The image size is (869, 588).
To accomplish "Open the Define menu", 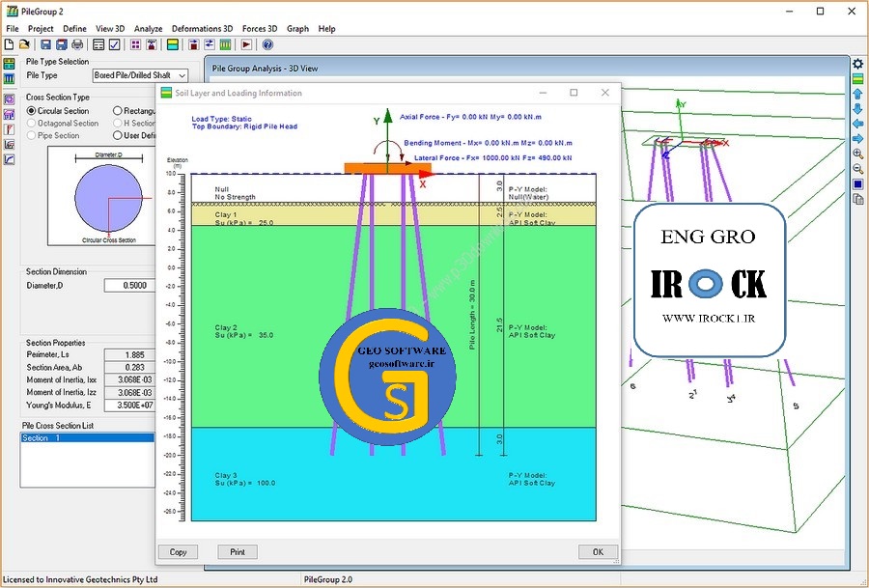I will [74, 29].
